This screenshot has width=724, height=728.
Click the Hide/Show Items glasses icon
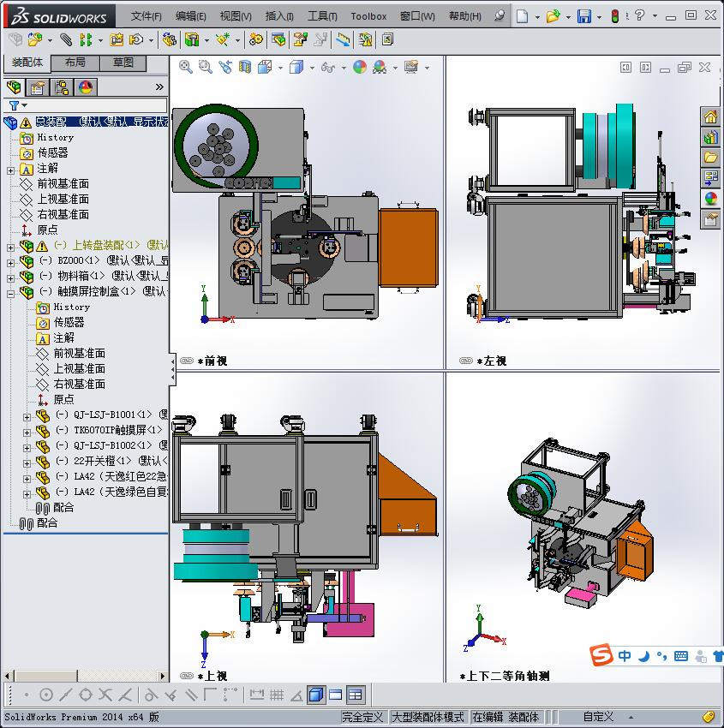coord(328,68)
